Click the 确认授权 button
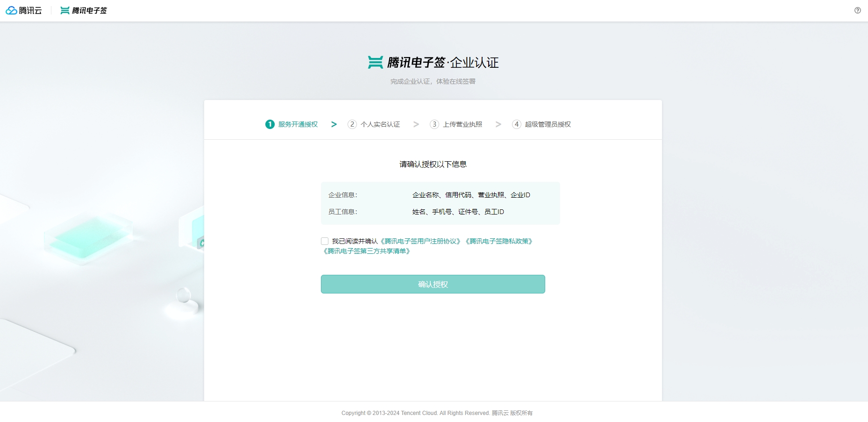This screenshot has width=868, height=422. 433,284
